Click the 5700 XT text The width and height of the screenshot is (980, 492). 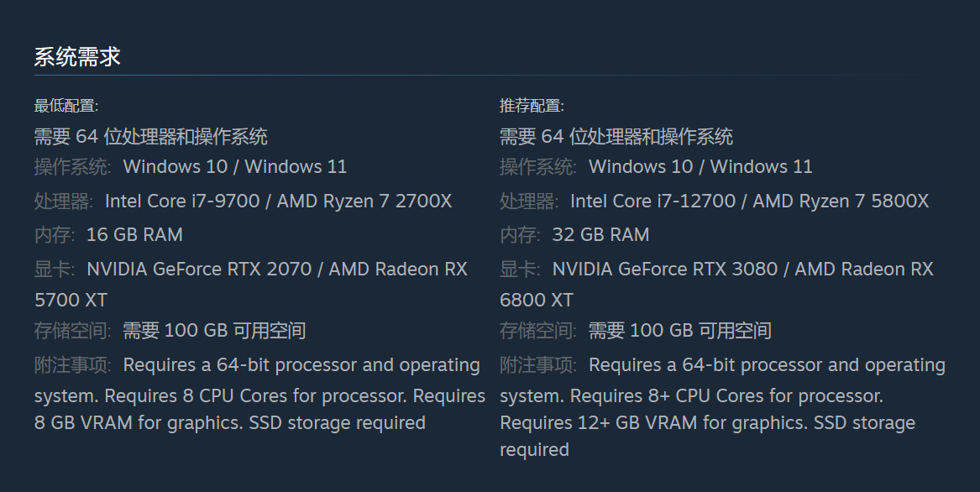pyautogui.click(x=71, y=300)
